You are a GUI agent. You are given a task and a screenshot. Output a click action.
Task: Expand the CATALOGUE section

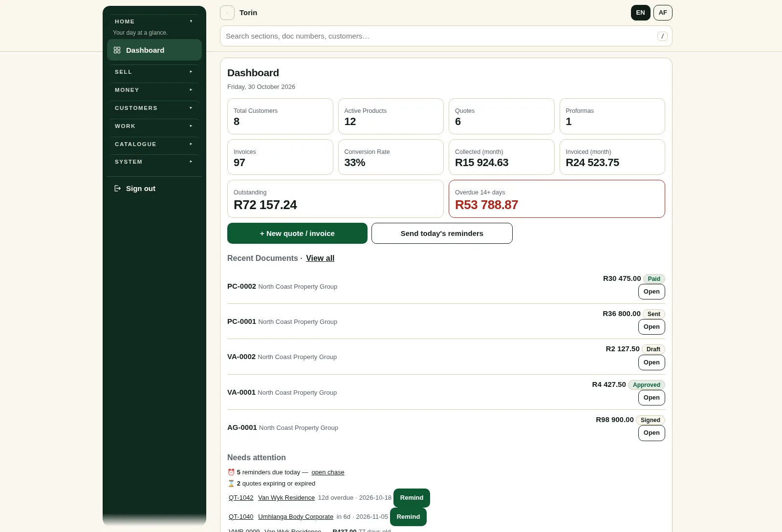[x=154, y=144]
